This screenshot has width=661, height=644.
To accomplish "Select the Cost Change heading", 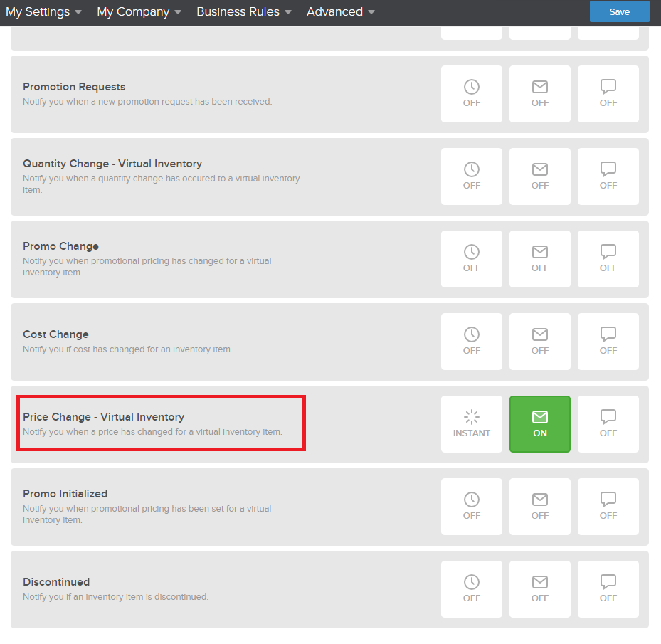I will [x=55, y=334].
